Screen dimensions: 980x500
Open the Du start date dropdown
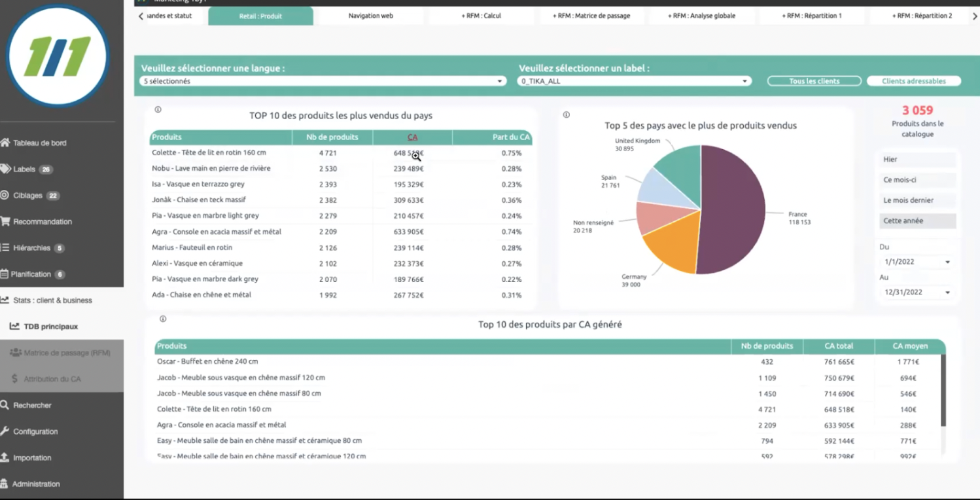(917, 262)
